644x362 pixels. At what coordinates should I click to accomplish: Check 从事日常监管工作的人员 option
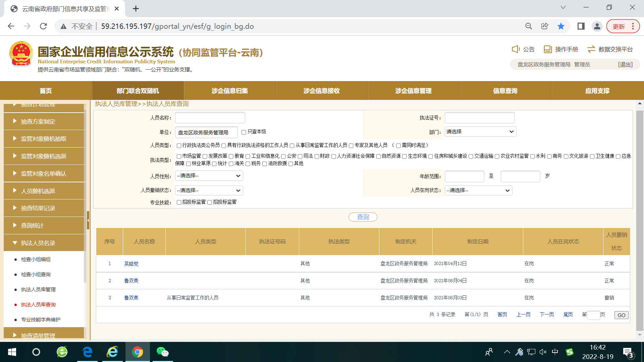point(292,145)
